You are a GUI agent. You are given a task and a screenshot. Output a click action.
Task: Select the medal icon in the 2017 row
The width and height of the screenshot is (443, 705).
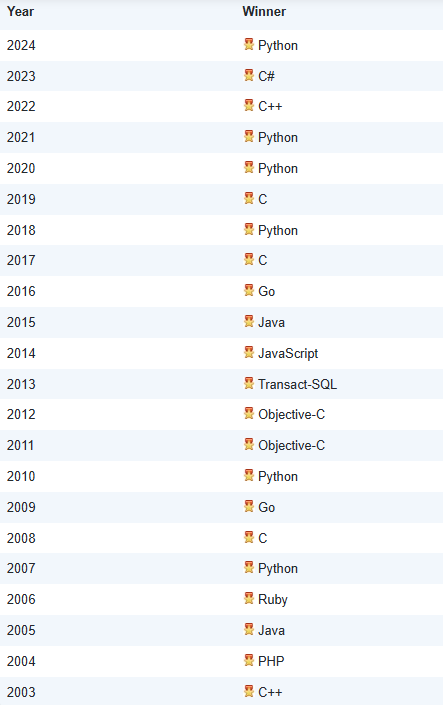[x=249, y=259]
